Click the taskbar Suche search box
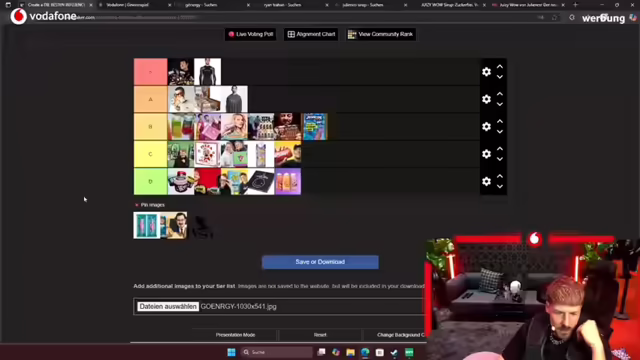This screenshot has height=360, width=640. (x=277, y=352)
